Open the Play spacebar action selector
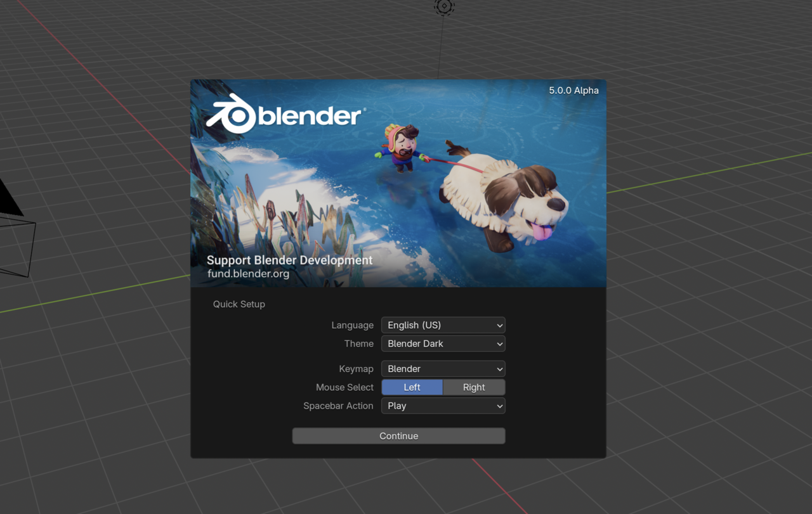The image size is (812, 514). 443,406
